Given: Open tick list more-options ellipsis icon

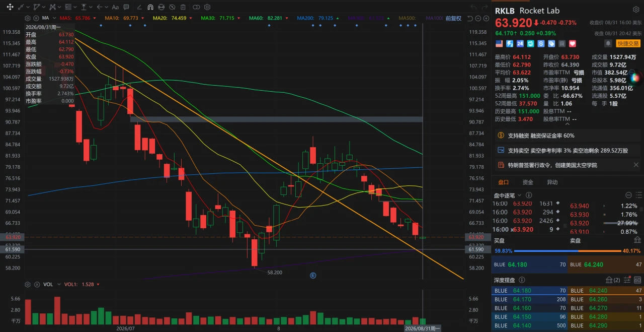Looking at the screenshot, I should 628,195.
